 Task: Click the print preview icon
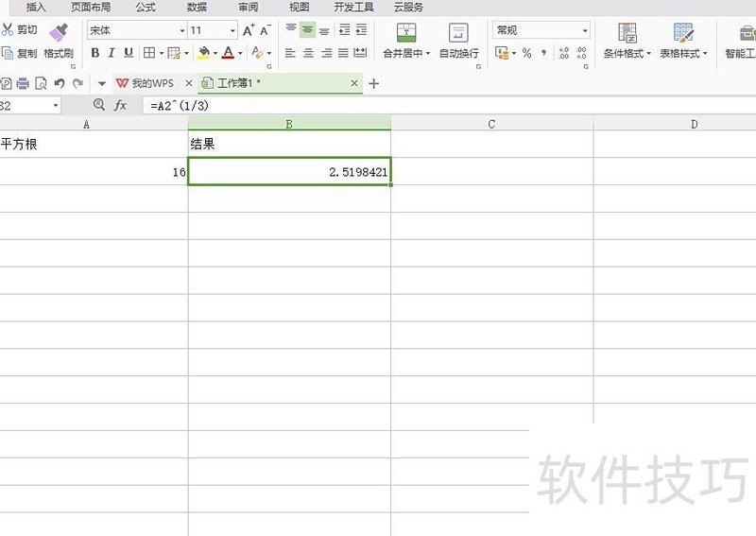pos(41,84)
